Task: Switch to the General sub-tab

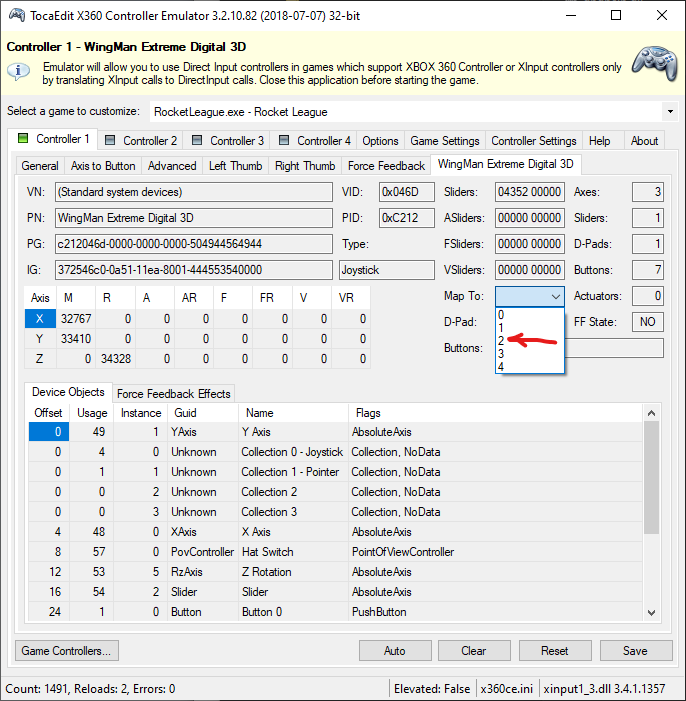Action: pos(40,166)
